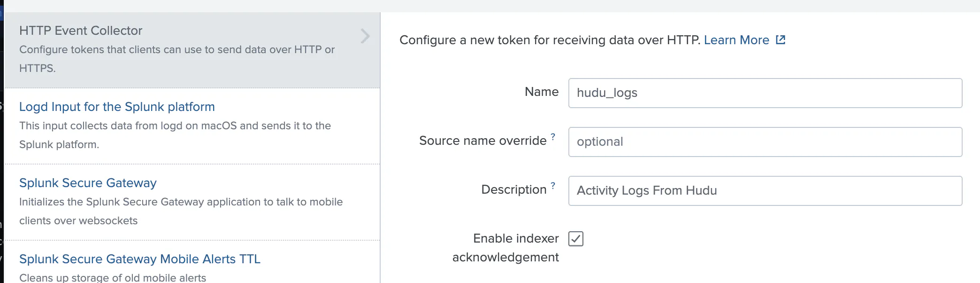980x283 pixels.
Task: Click the Description field with Activity Logs text
Action: pos(765,191)
